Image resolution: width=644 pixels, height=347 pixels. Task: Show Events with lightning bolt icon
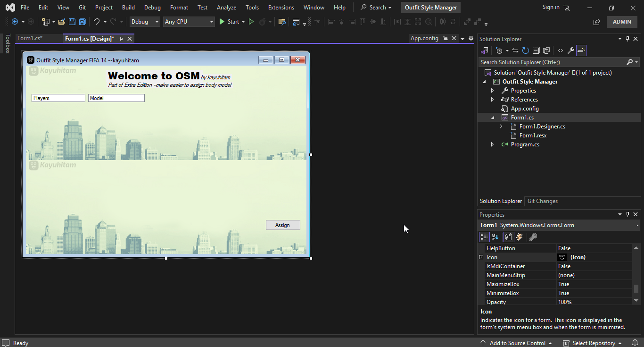[520, 237]
